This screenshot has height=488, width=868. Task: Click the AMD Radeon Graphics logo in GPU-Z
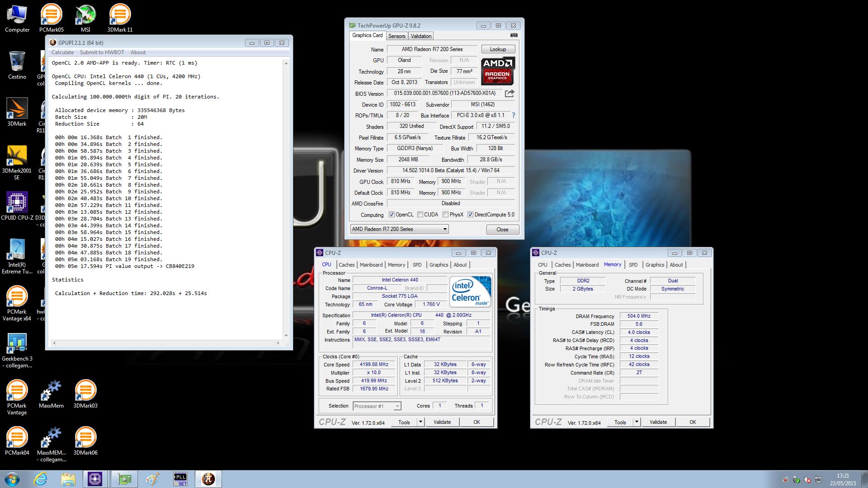tap(497, 71)
